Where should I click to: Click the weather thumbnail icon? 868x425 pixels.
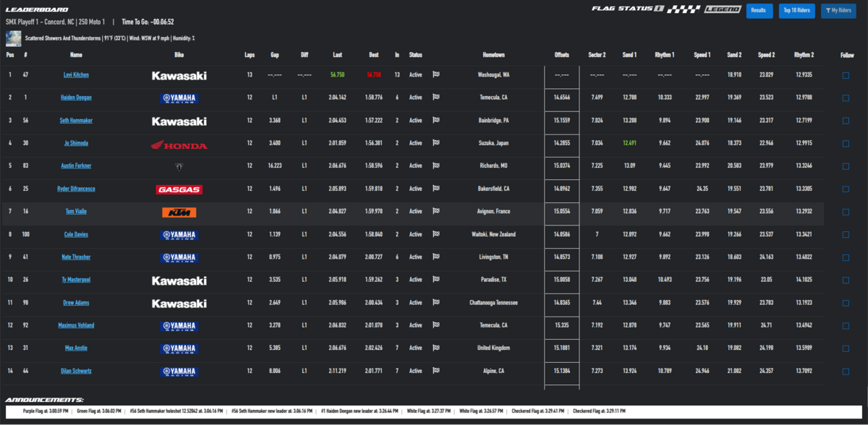point(13,38)
